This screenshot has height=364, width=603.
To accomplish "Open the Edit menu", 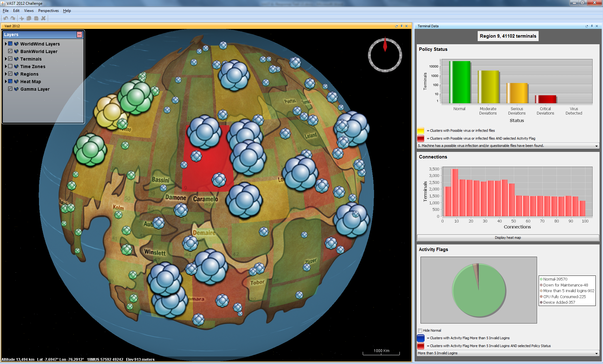I will click(16, 11).
